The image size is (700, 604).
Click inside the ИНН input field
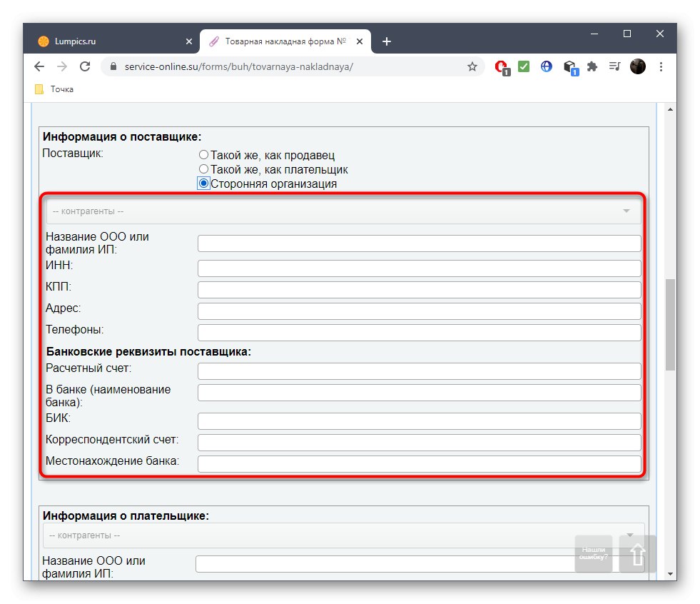click(x=419, y=268)
